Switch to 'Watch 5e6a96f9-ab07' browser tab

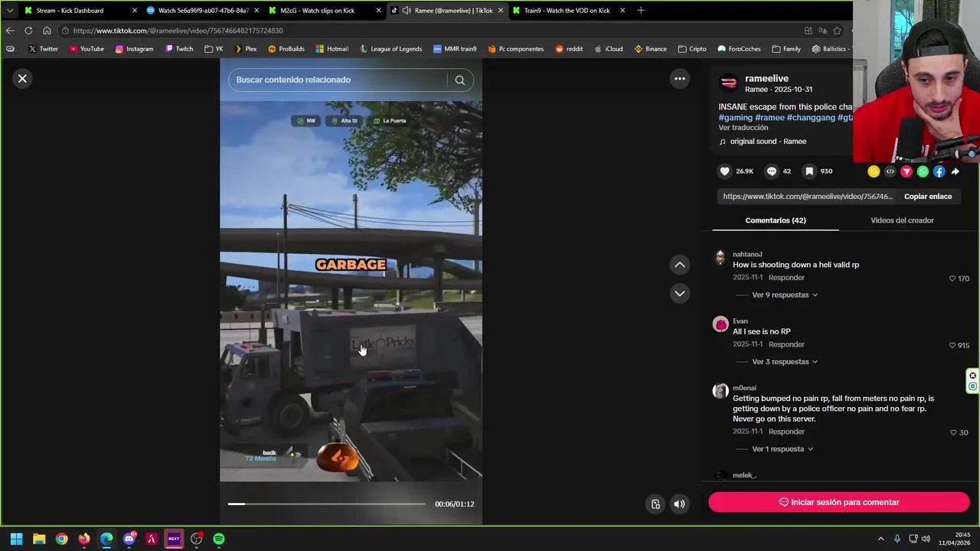click(x=203, y=11)
